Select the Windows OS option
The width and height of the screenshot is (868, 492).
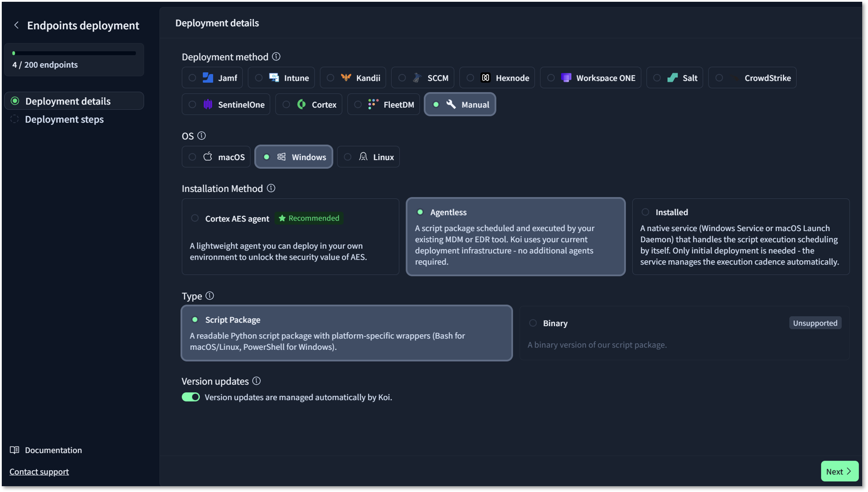point(294,157)
